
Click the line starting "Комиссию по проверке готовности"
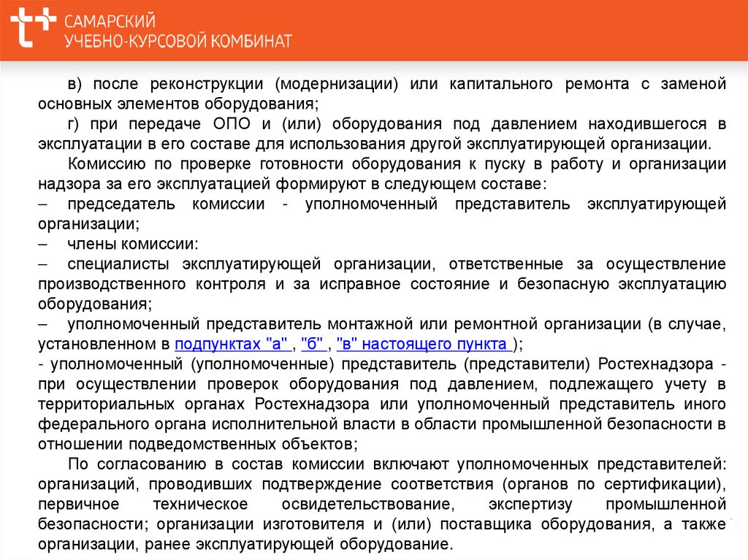coord(397,164)
